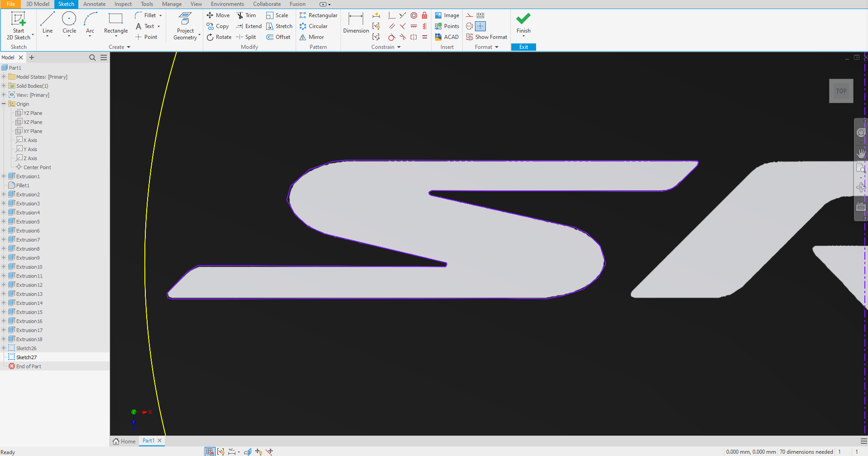868x456 pixels.
Task: Select the Arc sketch tool
Action: coord(90,24)
